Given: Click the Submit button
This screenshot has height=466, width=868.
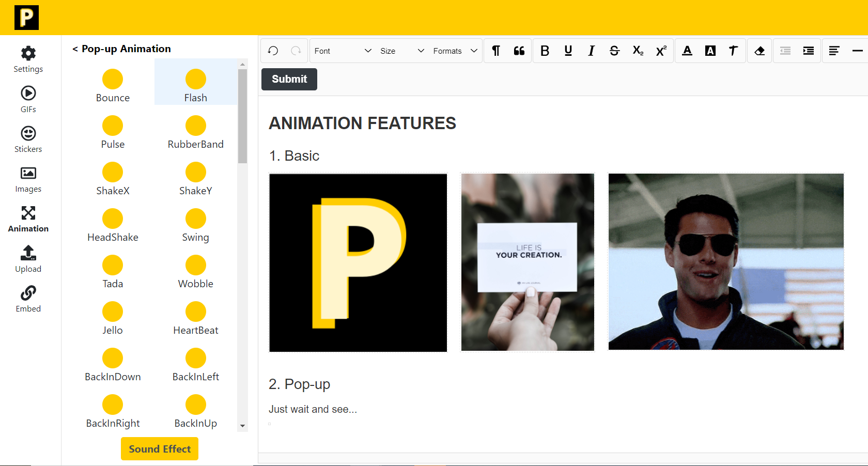Looking at the screenshot, I should [289, 79].
